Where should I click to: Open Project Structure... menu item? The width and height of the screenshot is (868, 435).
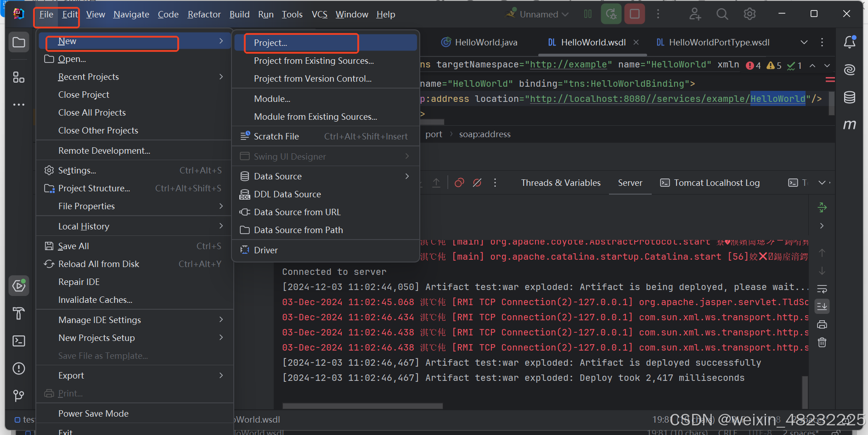click(135, 188)
